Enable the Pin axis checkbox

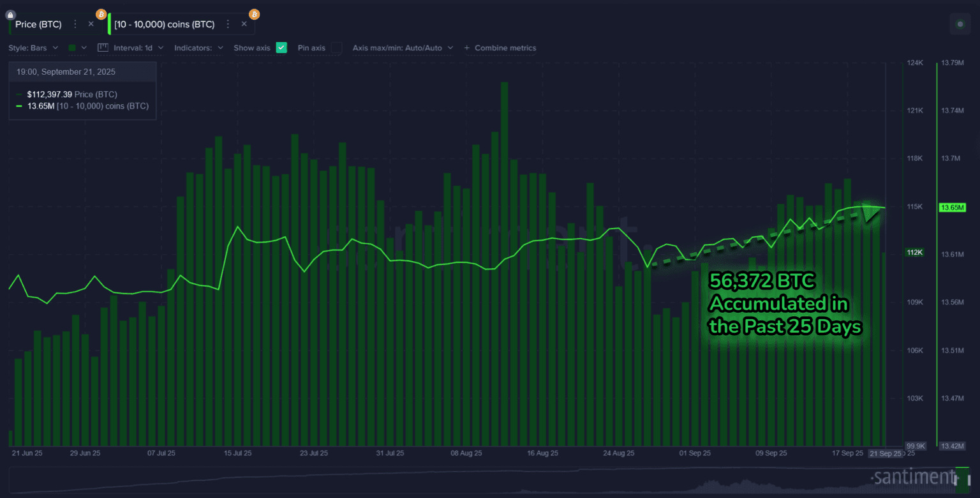pyautogui.click(x=336, y=48)
